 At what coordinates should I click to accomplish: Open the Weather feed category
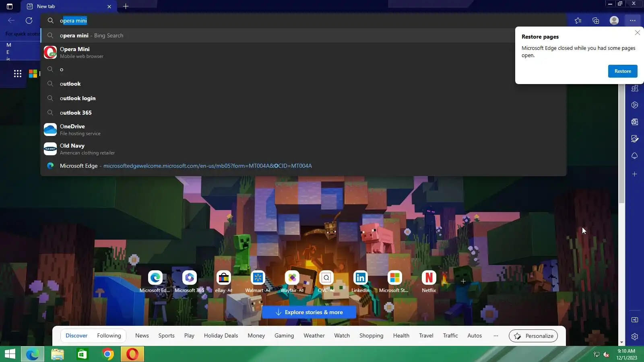coord(314,336)
